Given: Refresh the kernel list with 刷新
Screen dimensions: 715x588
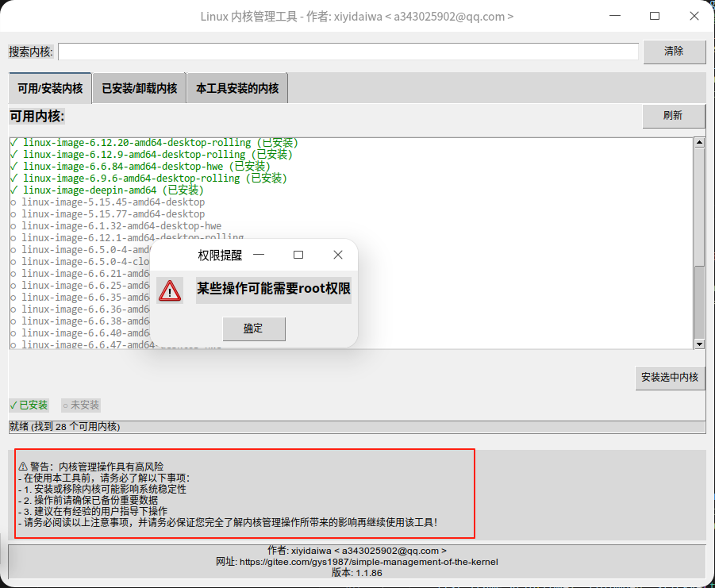Looking at the screenshot, I should pos(674,116).
